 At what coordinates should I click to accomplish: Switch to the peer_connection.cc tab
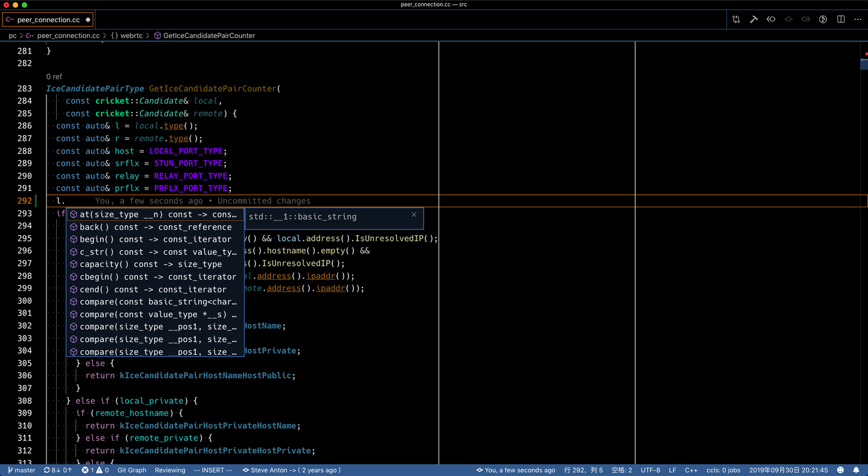(47, 19)
